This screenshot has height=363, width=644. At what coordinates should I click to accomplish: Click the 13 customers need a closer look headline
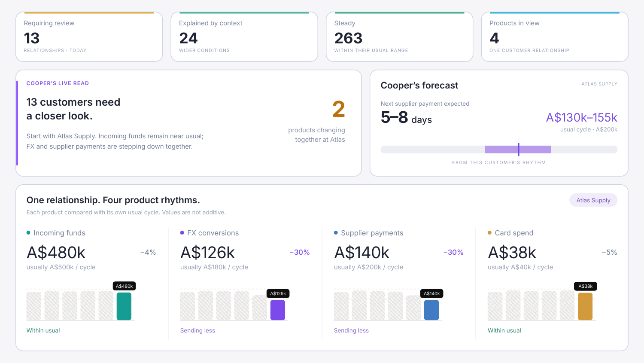click(73, 109)
